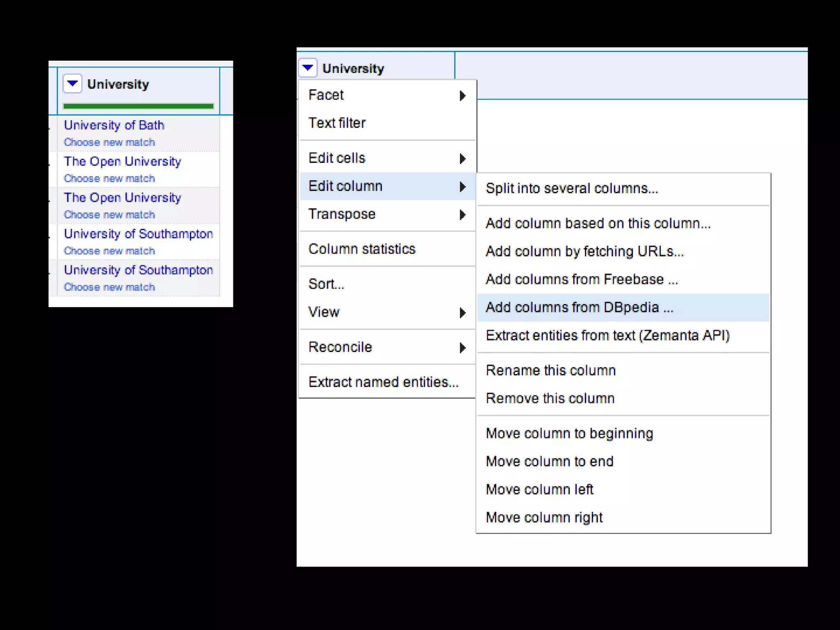Choose Move column to beginning
This screenshot has width=840, height=630.
[x=569, y=434]
